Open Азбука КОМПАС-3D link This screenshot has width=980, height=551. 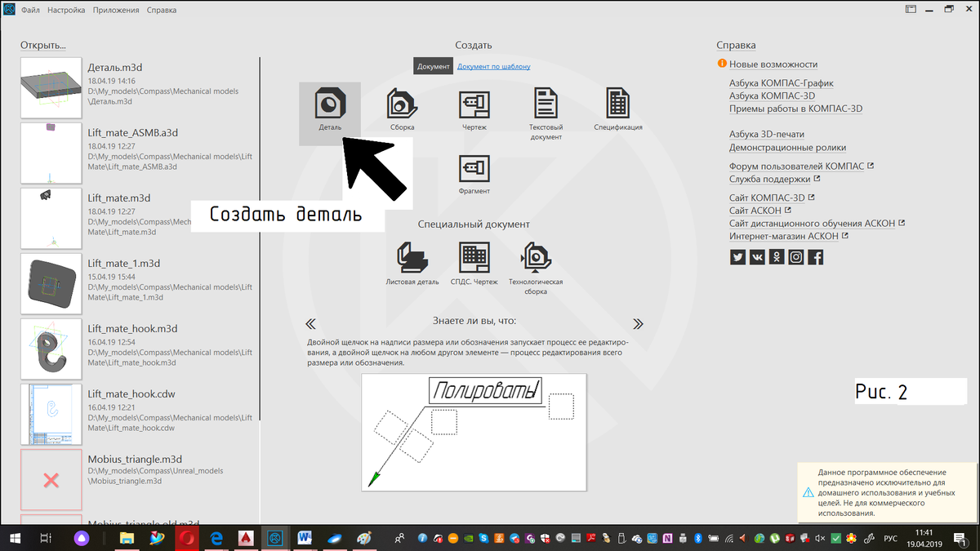(x=772, y=96)
